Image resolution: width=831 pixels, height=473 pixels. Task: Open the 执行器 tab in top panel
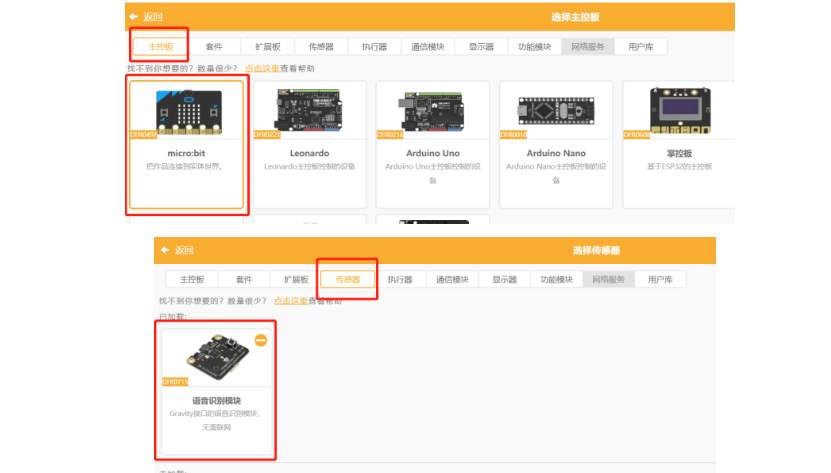[x=375, y=47]
